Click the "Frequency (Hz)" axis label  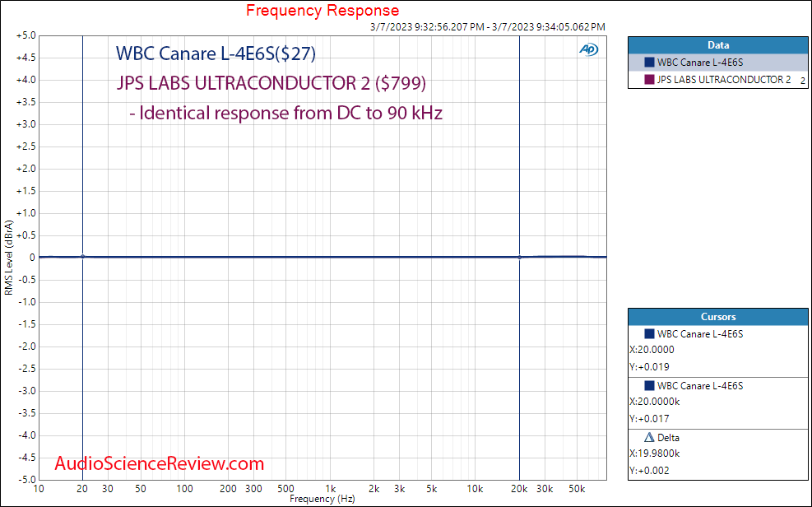322,499
